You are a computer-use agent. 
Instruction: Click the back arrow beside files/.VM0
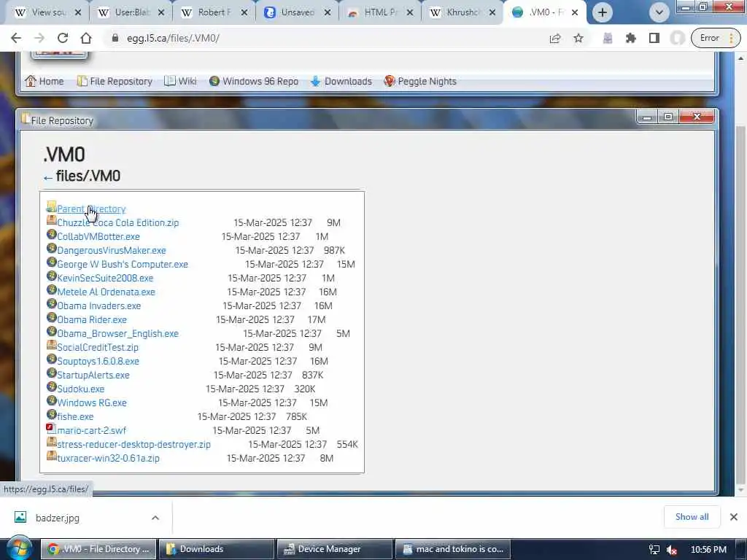[x=47, y=178]
